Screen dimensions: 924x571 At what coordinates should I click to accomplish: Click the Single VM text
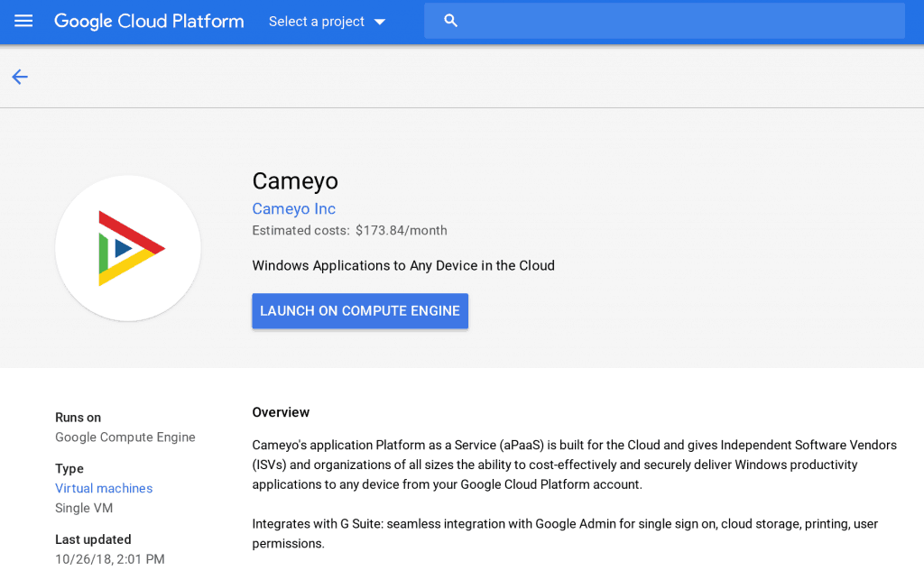[x=84, y=508]
